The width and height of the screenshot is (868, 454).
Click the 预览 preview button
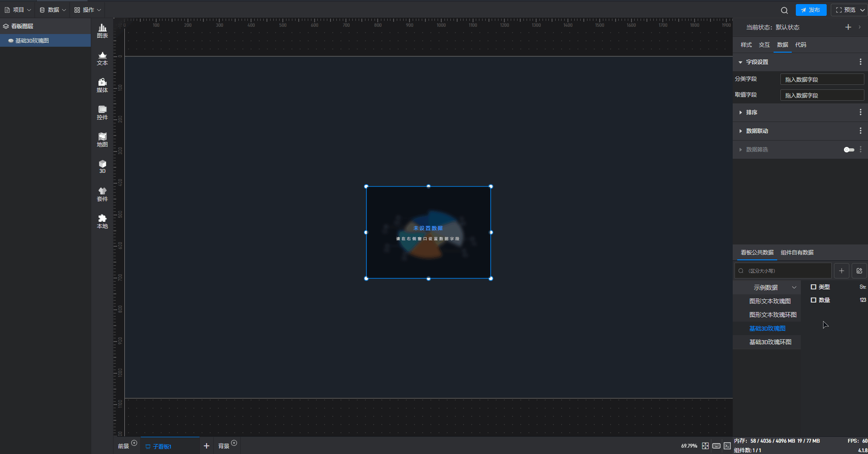[x=845, y=10]
